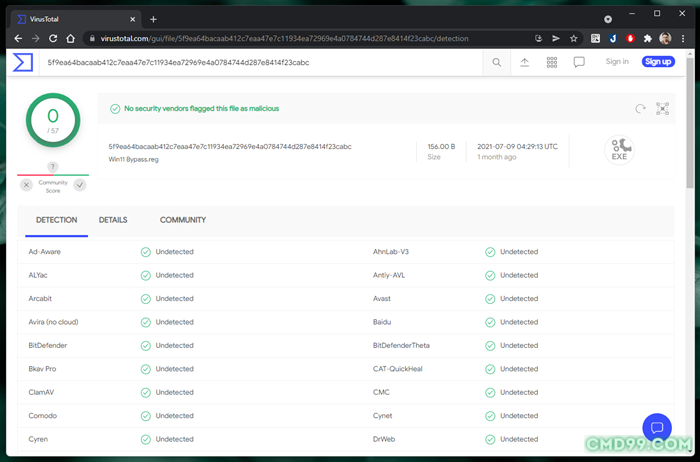Click the 0 / 57 detection score circle
Screen dimensions: 700x462
point(53,120)
